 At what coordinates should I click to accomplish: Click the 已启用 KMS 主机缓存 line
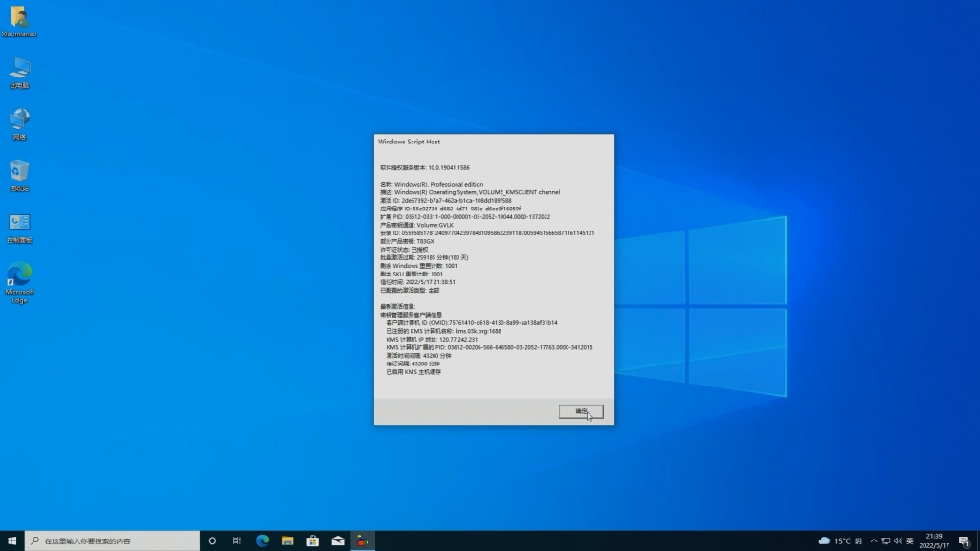[x=413, y=372]
